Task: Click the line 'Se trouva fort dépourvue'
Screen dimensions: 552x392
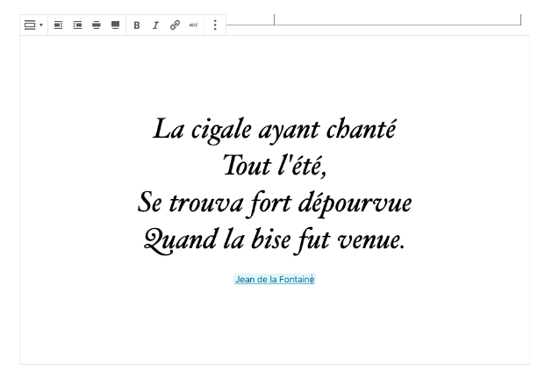Action: pos(275,203)
